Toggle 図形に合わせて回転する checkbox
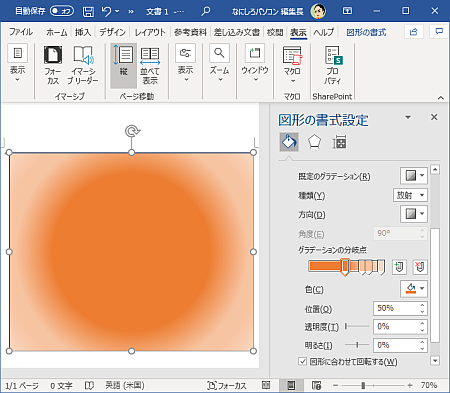450x393 pixels. pos(302,361)
